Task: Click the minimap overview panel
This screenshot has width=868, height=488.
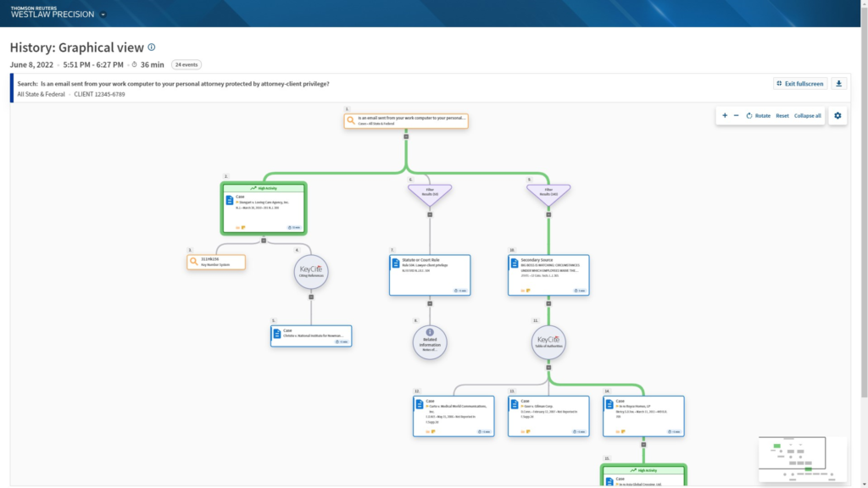Action: tap(801, 457)
